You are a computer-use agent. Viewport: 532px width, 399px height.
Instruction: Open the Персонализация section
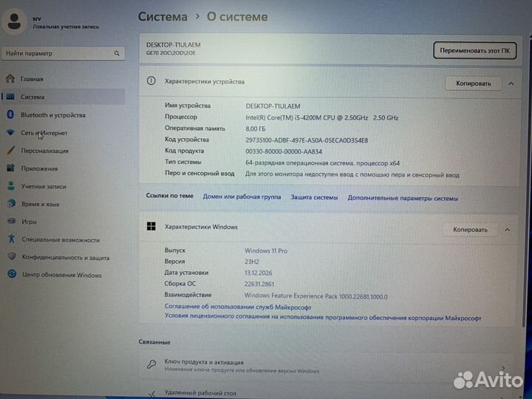[45, 151]
